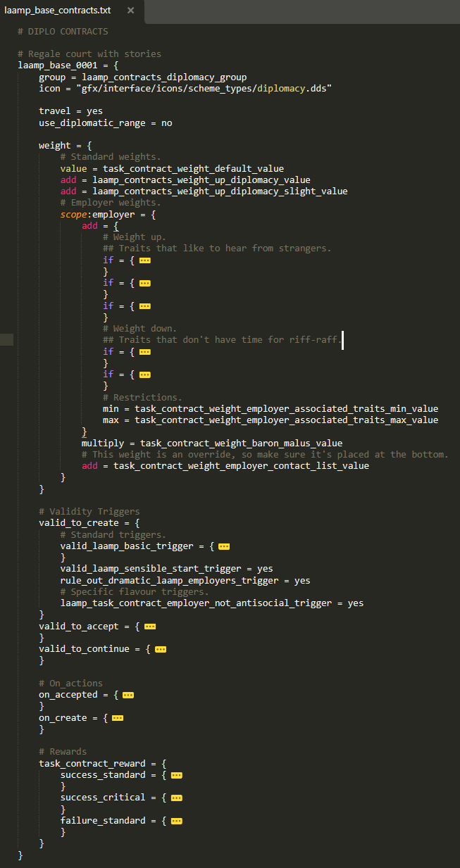Click the '# Validity Triggers' comment
Image resolution: width=460 pixels, height=868 pixels.
coord(89,512)
